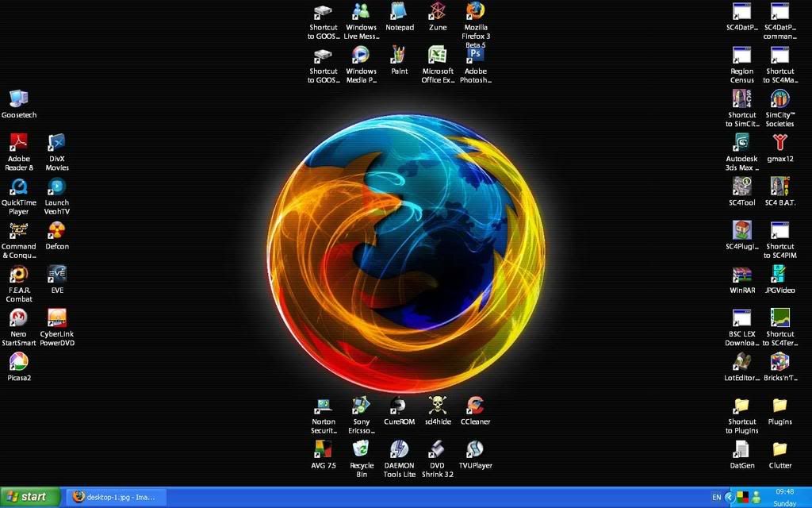Select F.E.A.R. Combat icon
The image size is (812, 508).
[x=19, y=274]
